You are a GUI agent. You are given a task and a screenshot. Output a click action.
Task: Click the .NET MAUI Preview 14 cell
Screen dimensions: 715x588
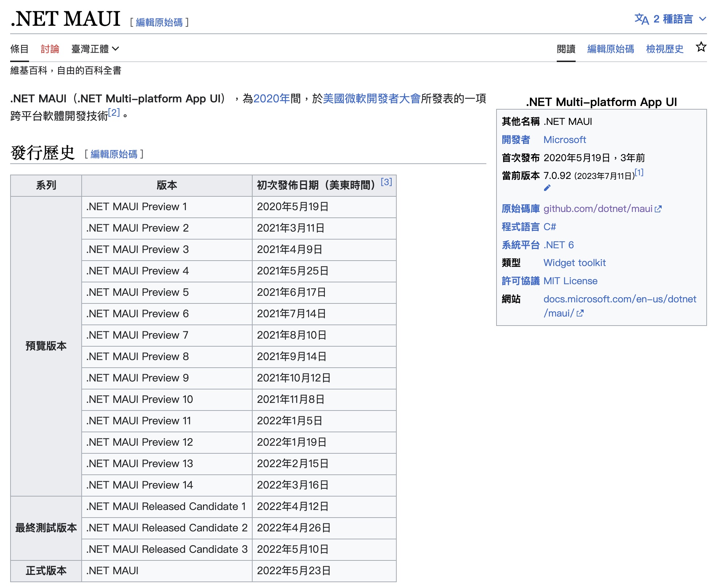(x=167, y=485)
